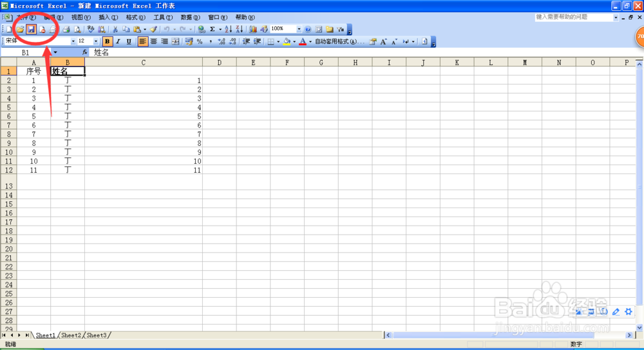Click the New blank workbook icon
This screenshot has width=644, height=350.
[x=9, y=29]
